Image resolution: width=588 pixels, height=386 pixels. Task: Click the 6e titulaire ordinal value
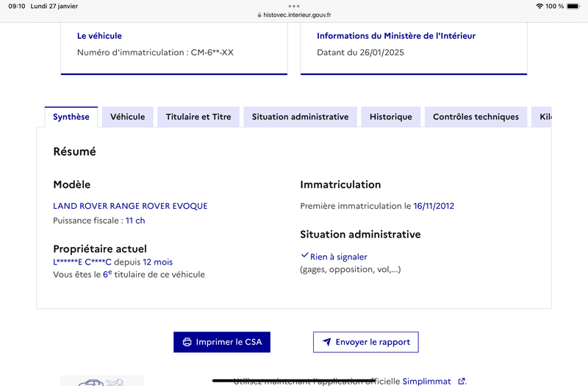(107, 274)
